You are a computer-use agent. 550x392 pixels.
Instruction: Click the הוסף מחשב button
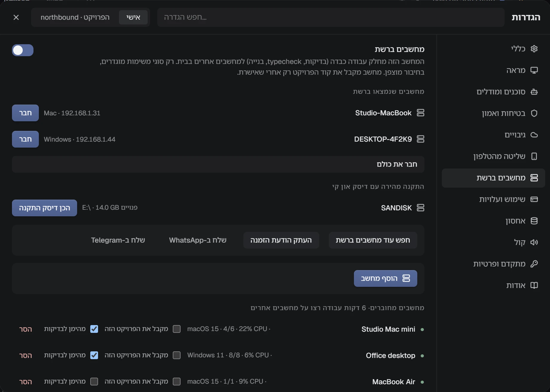[x=386, y=278]
